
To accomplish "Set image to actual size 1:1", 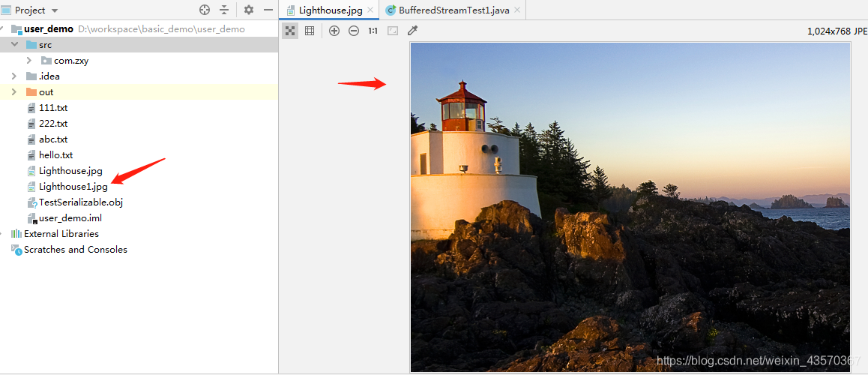I will (373, 31).
